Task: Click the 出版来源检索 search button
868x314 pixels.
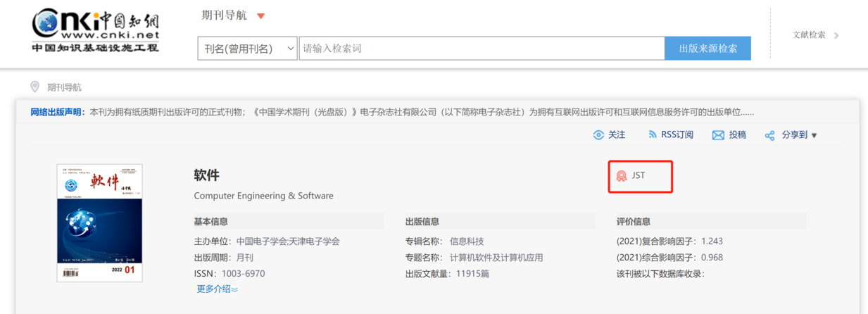Action: pos(707,49)
